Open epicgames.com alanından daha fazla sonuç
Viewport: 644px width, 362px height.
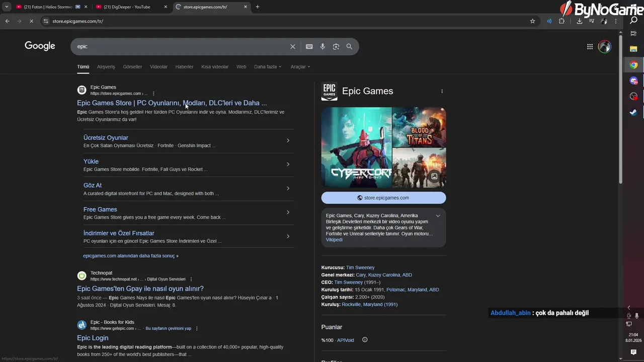click(x=131, y=256)
